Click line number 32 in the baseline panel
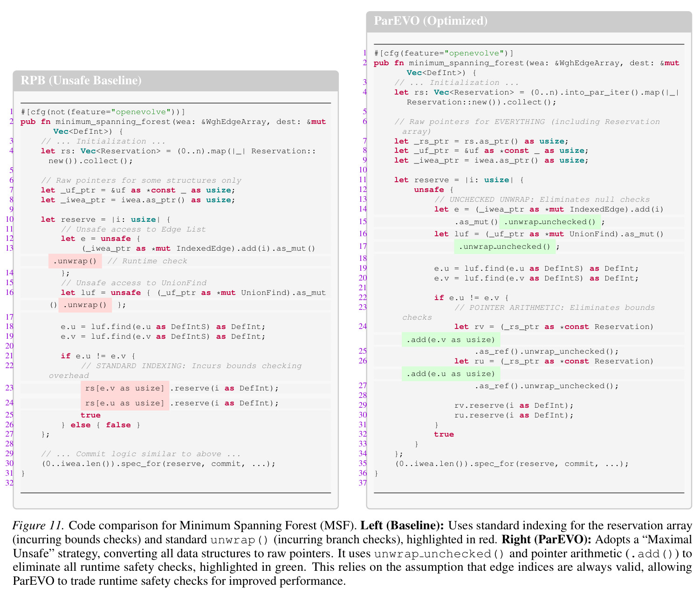Image resolution: width=700 pixels, height=595 pixels. [x=9, y=483]
